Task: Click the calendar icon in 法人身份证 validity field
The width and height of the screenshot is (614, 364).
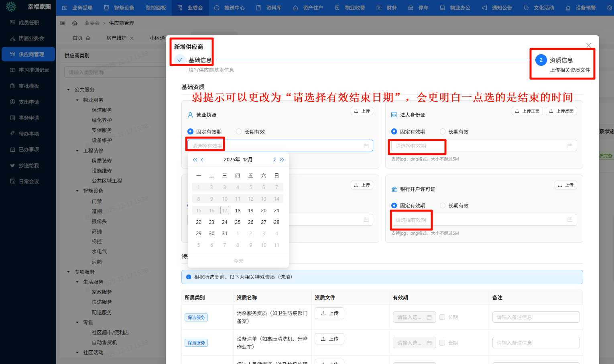Action: coord(570,146)
